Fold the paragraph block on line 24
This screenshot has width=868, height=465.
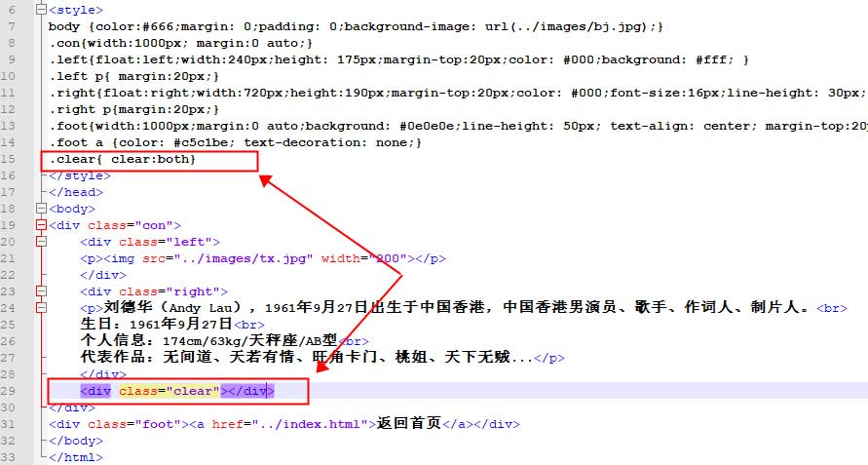39,308
